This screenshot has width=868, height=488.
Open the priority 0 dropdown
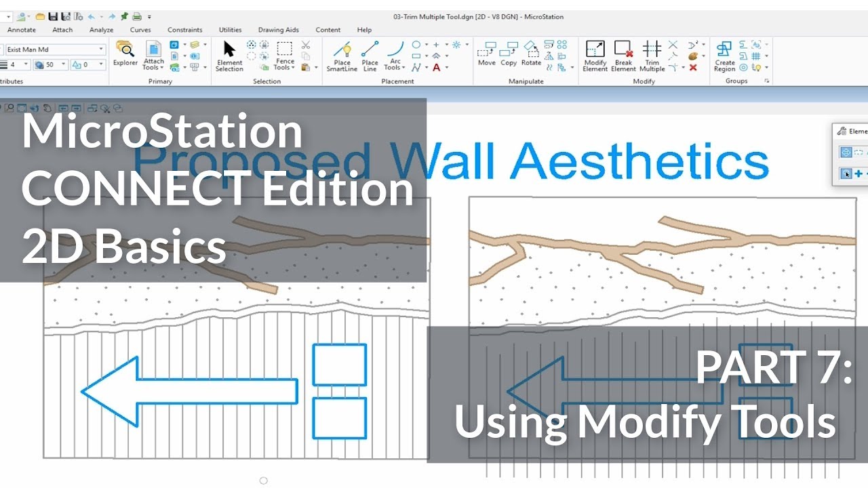tap(102, 64)
